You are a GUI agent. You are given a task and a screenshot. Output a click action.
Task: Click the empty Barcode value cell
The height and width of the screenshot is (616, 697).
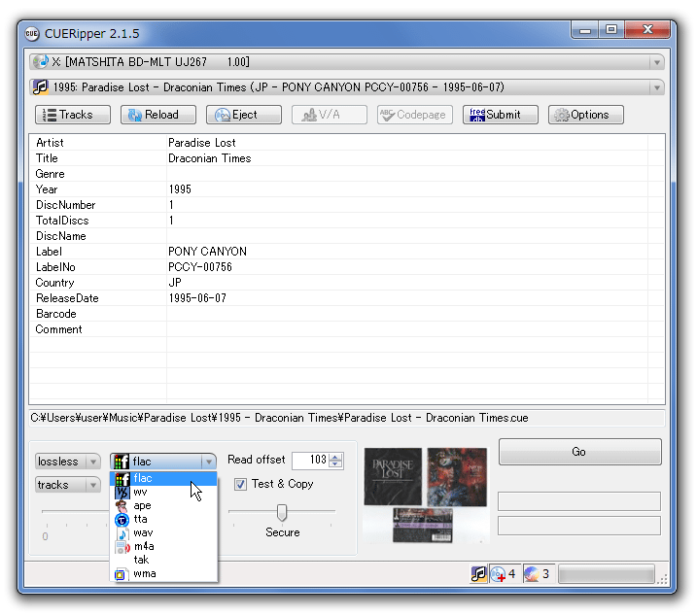point(407,314)
